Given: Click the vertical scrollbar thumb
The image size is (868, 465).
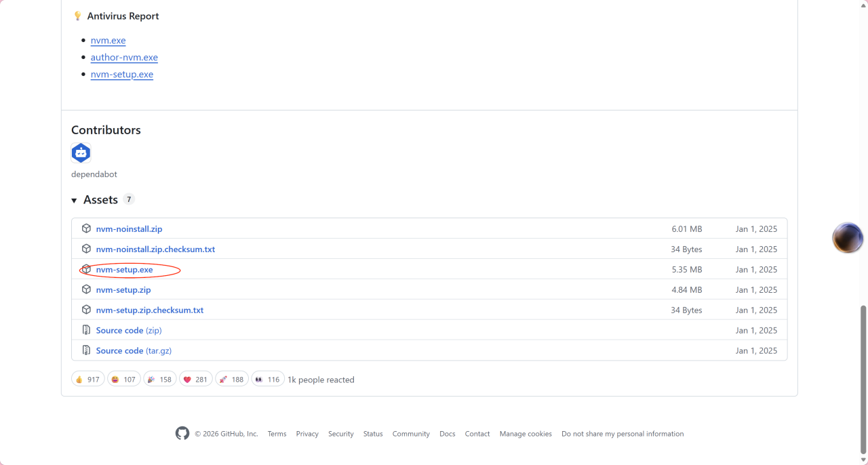Looking at the screenshot, I should 863,379.
